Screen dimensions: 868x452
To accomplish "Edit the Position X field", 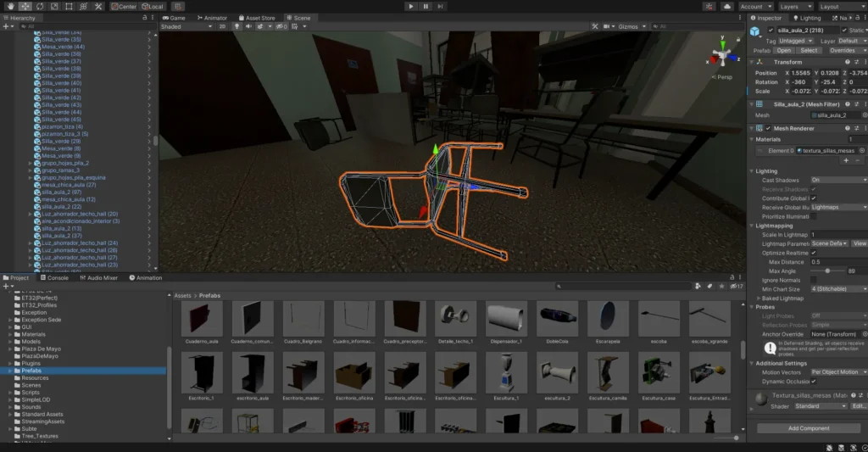I will coord(800,73).
